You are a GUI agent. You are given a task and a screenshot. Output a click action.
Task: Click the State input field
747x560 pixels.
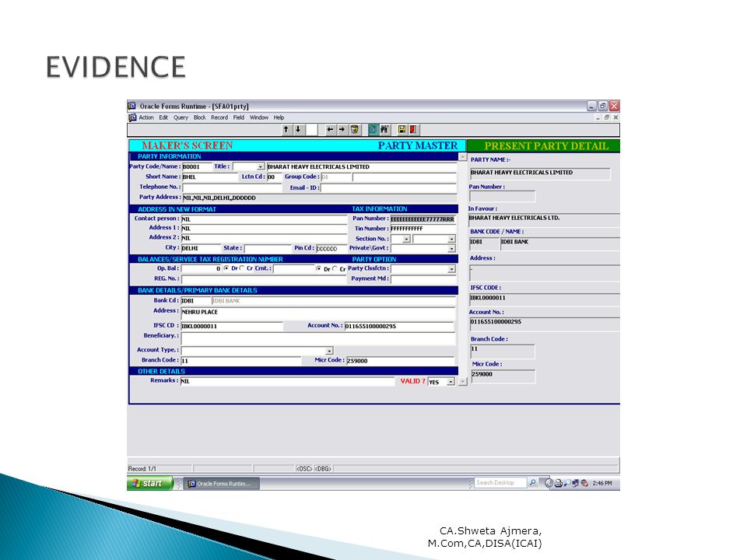tap(267, 249)
